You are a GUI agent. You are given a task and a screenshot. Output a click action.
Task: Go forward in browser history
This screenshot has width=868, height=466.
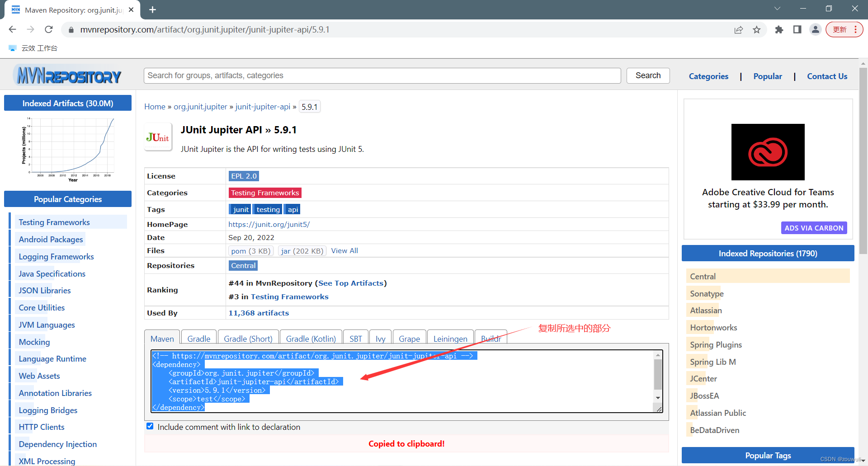pyautogui.click(x=30, y=29)
